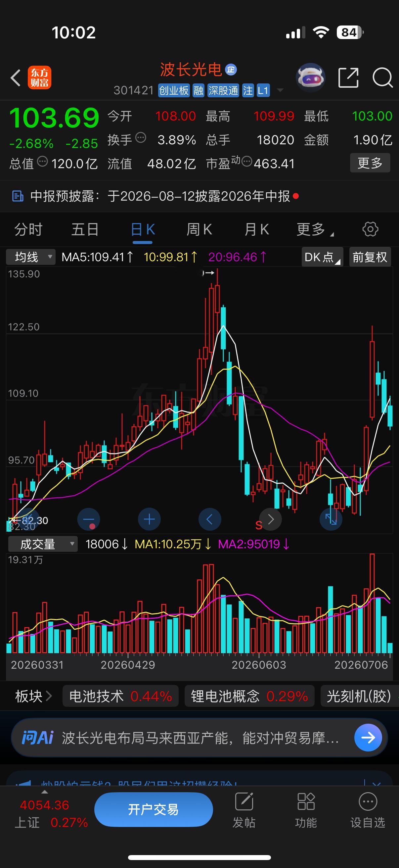The width and height of the screenshot is (399, 868).
Task: Tap the 换手 info icon
Action: (140, 137)
